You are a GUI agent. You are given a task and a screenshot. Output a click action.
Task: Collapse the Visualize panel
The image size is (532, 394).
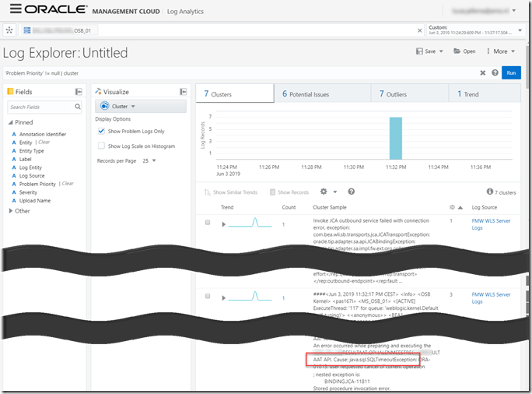[183, 92]
